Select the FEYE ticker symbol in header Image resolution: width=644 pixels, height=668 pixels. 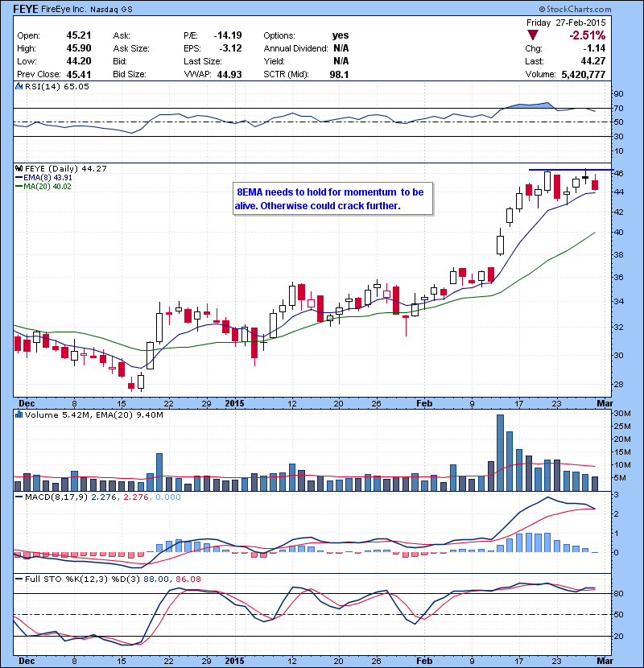26,9
